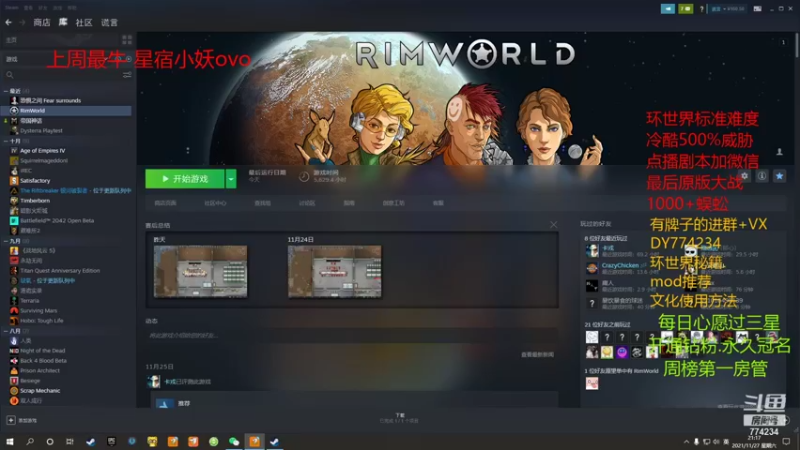Toggle the RimWorld favorite star icon
This screenshot has height=450, width=800.
click(779, 176)
